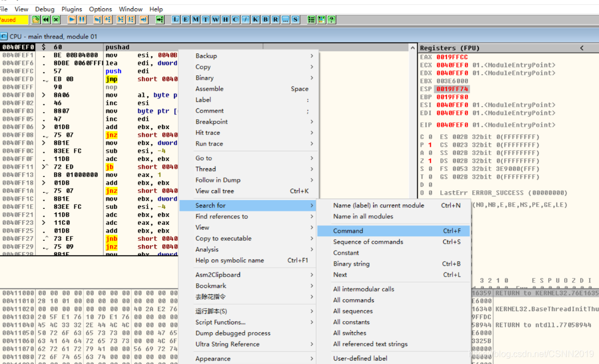599x364 pixels.
Task: Click the Open file toolbar icon
Action: (36, 19)
